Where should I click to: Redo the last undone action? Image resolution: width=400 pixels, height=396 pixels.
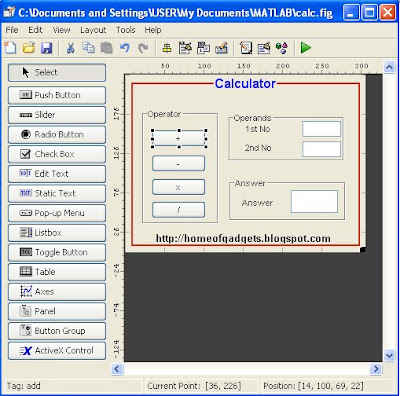click(x=143, y=48)
